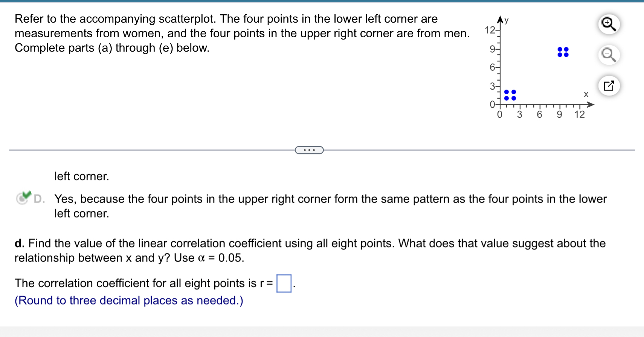The width and height of the screenshot is (644, 337).
Task: Expand the answer area using the ellipsis control
Action: pyautogui.click(x=309, y=150)
